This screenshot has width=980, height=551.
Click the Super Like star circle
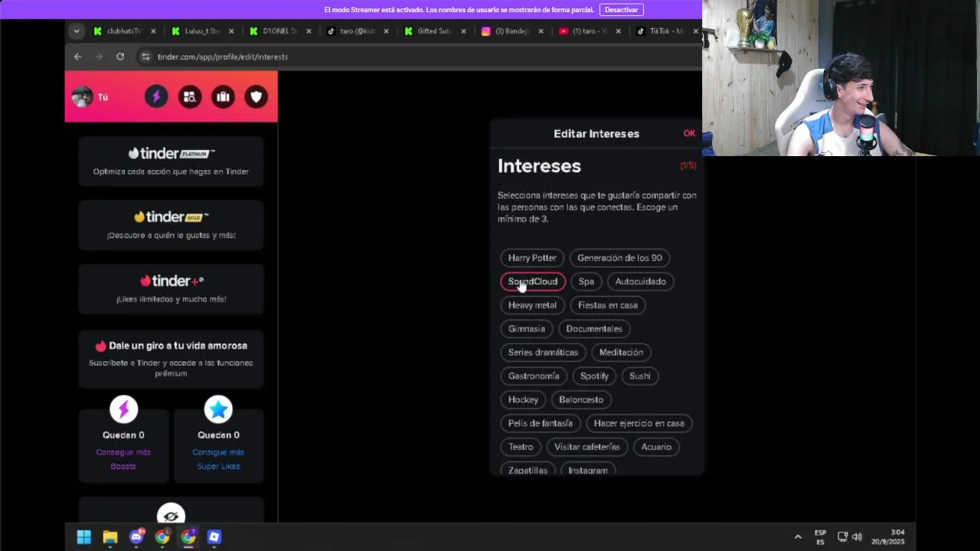pyautogui.click(x=218, y=409)
